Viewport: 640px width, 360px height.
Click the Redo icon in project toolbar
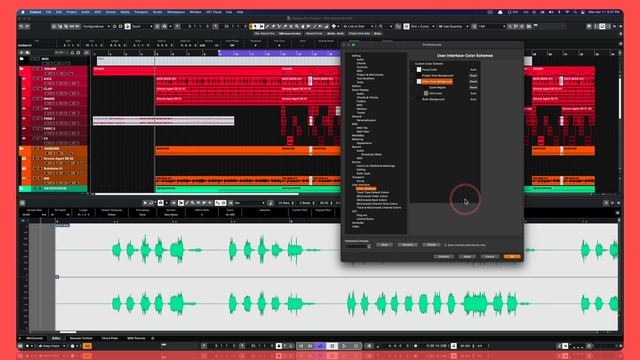[27, 27]
